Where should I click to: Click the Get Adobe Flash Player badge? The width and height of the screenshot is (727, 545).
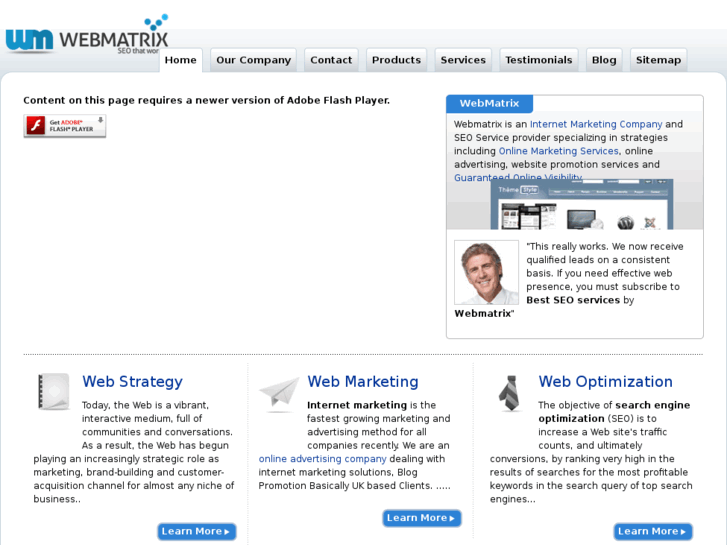pos(65,126)
